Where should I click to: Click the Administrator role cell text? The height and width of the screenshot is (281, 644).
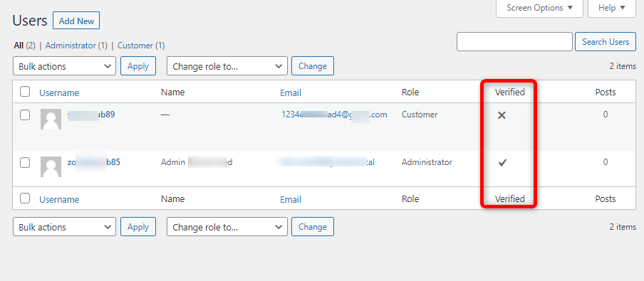point(427,162)
